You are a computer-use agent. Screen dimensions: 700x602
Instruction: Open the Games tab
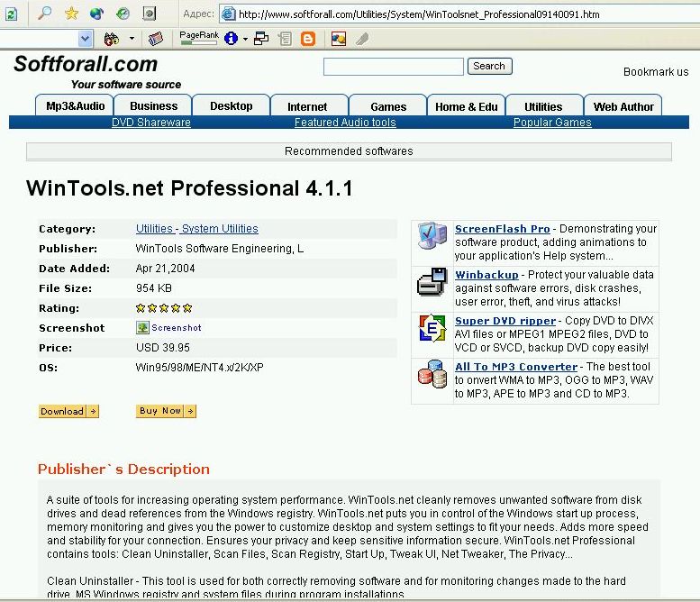coord(388,106)
